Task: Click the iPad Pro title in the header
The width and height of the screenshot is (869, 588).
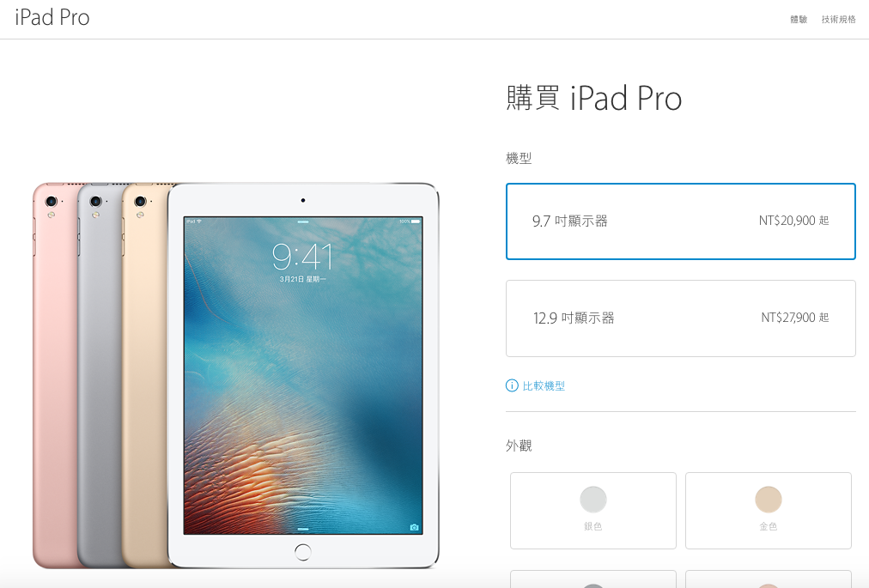Action: click(x=52, y=17)
